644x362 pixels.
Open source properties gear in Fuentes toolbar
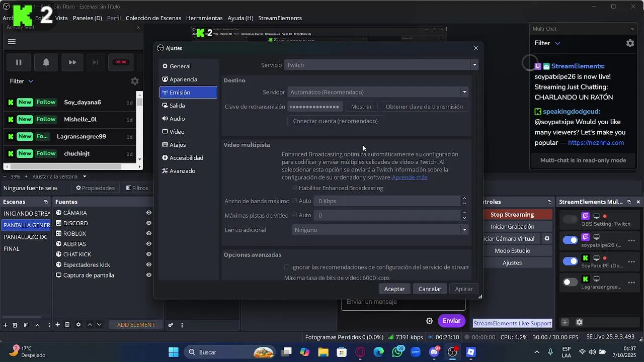pyautogui.click(x=78, y=325)
